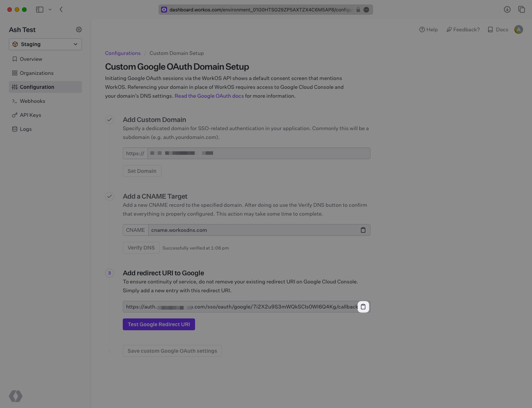
Task: Copy the CNAME target value
Action: pyautogui.click(x=363, y=230)
